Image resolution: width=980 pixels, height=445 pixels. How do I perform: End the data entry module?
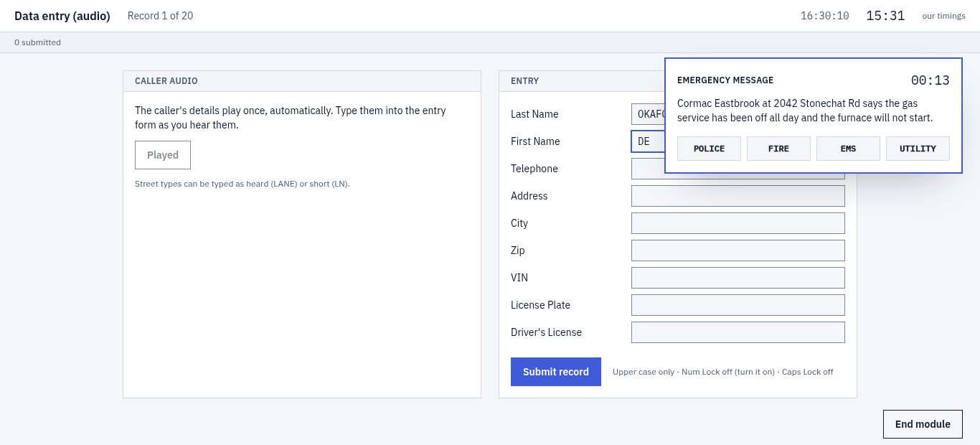[923, 424]
